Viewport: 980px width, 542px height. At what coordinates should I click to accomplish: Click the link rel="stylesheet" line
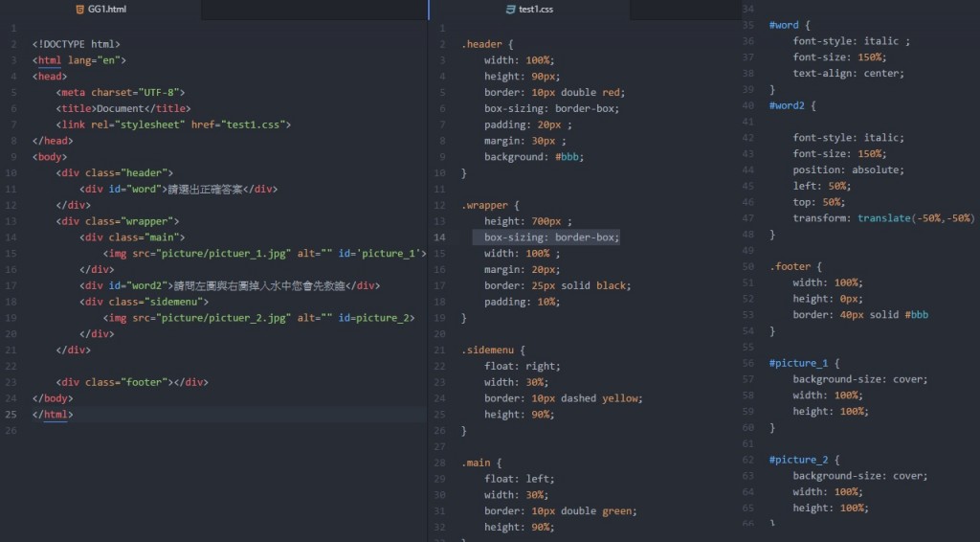(x=173, y=125)
